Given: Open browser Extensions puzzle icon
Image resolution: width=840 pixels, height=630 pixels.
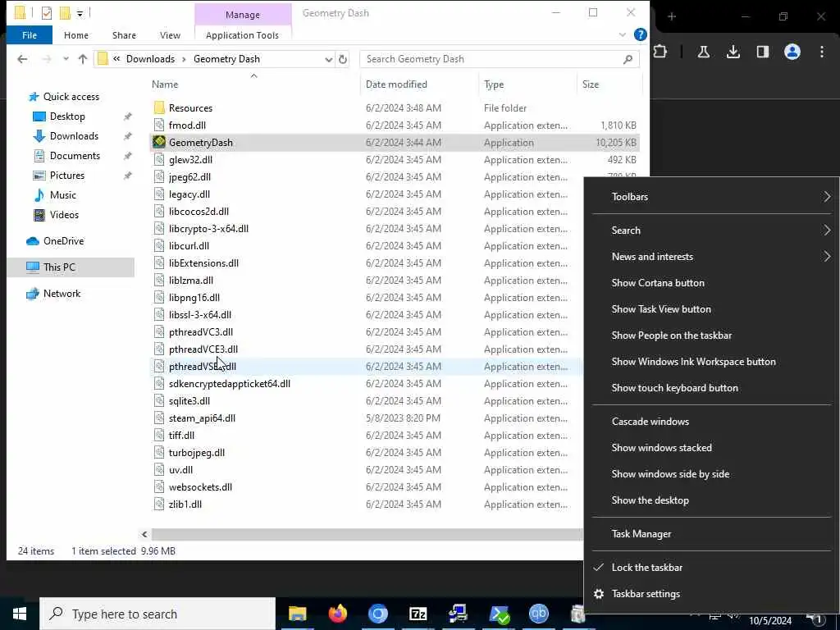Looking at the screenshot, I should pyautogui.click(x=660, y=52).
